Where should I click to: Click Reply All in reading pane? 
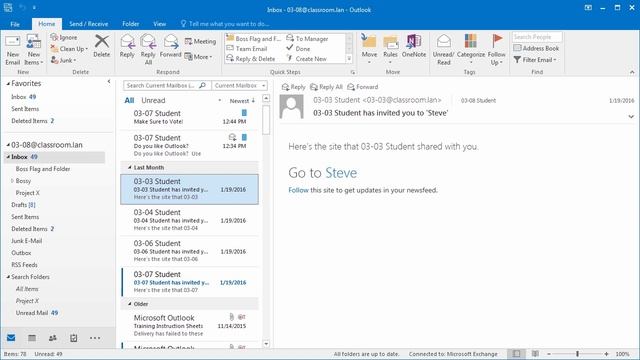(x=326, y=87)
